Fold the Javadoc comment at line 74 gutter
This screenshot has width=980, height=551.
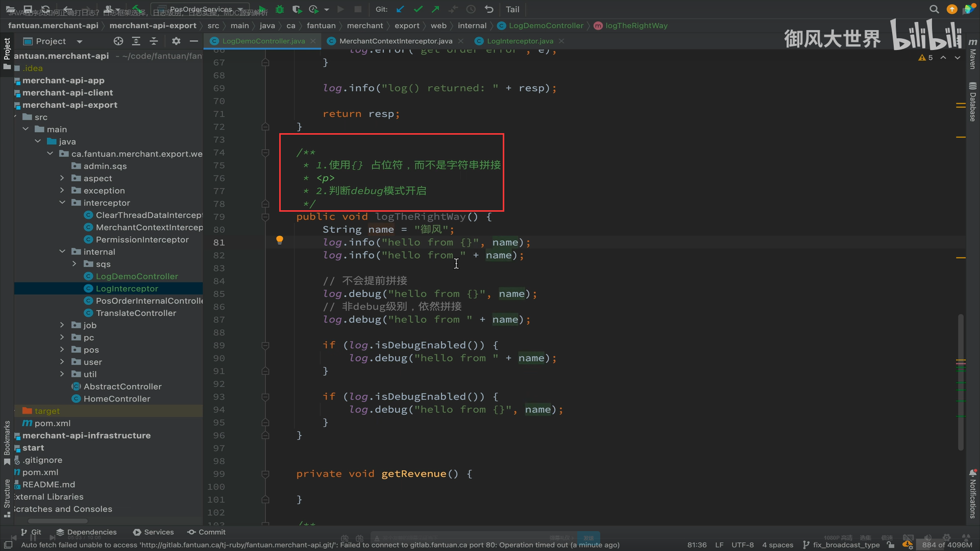pyautogui.click(x=265, y=153)
